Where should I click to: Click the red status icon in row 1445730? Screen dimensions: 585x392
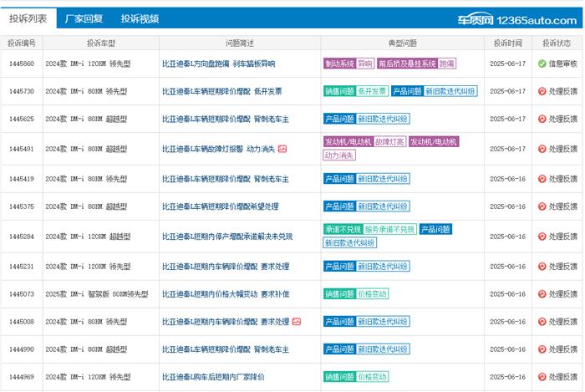[542, 91]
